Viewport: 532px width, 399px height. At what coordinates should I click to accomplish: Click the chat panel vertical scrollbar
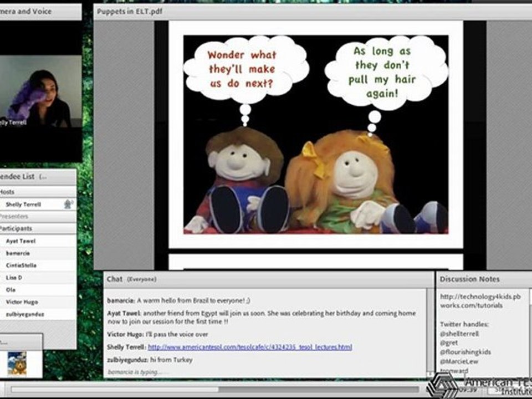coord(430,332)
